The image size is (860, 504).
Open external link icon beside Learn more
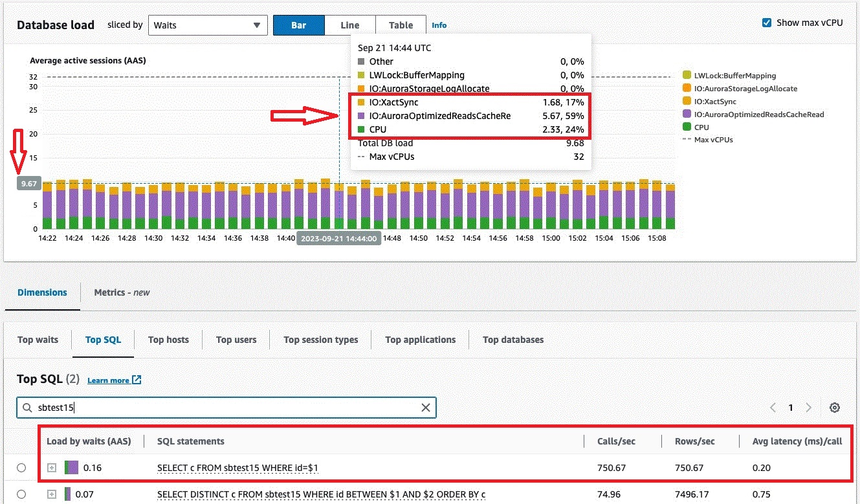137,380
